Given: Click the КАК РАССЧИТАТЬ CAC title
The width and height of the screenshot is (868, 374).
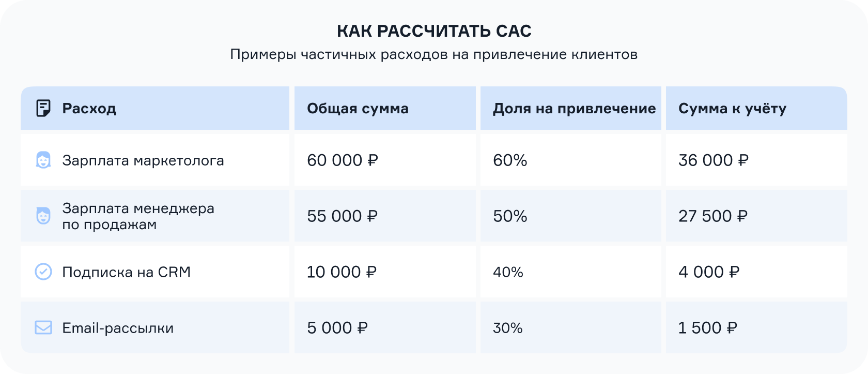Looking at the screenshot, I should [x=434, y=31].
